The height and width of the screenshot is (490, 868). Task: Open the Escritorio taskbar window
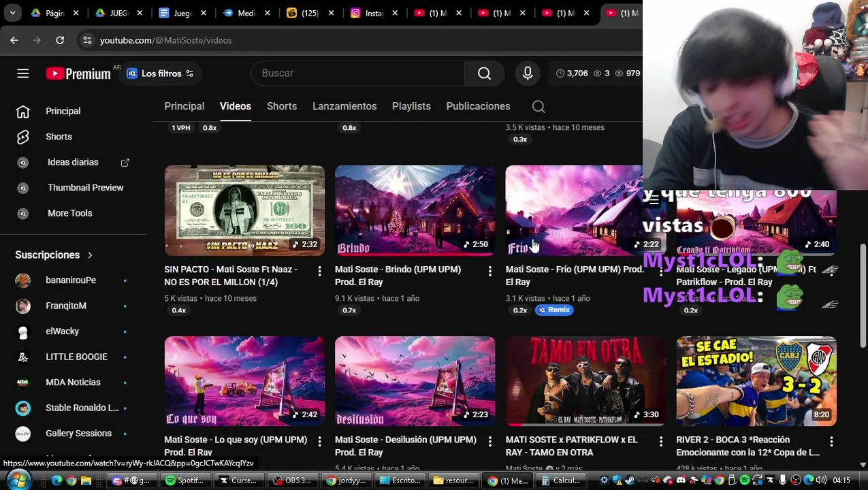402,480
